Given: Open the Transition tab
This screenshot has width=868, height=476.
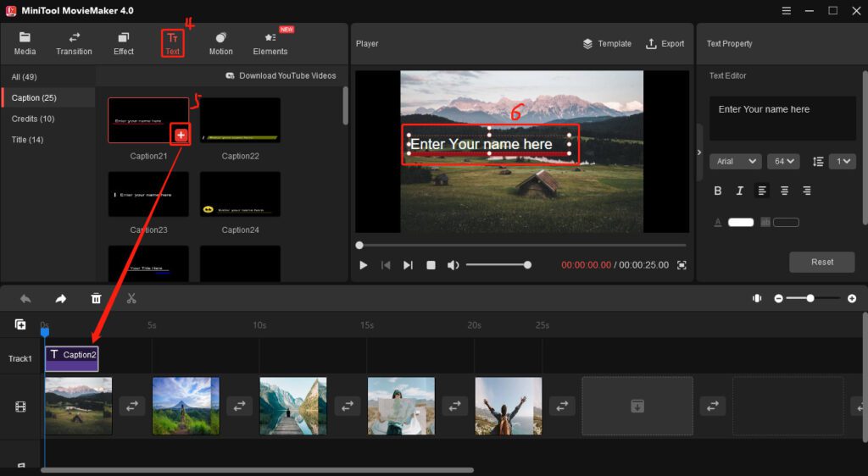Looking at the screenshot, I should (74, 44).
